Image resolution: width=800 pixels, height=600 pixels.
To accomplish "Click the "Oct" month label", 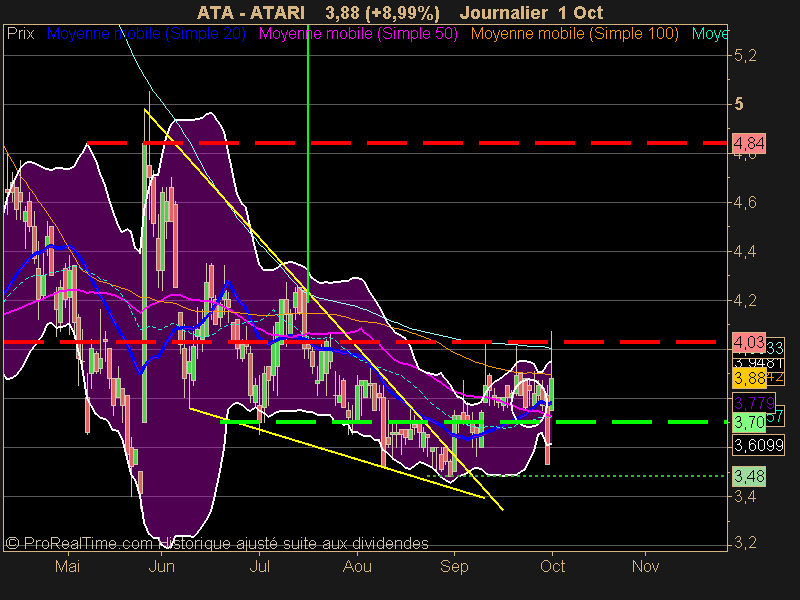I will [x=553, y=566].
